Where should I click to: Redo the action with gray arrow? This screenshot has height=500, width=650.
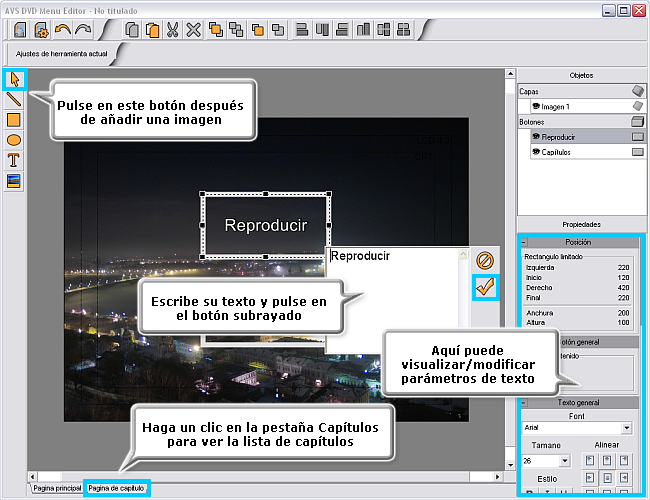click(83, 29)
